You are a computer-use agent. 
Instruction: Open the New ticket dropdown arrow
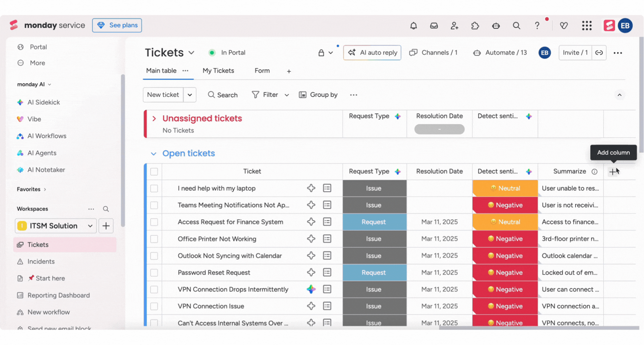click(190, 95)
